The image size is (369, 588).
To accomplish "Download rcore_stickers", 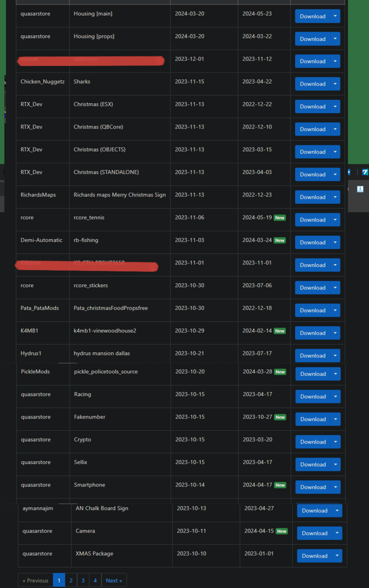I will point(313,288).
